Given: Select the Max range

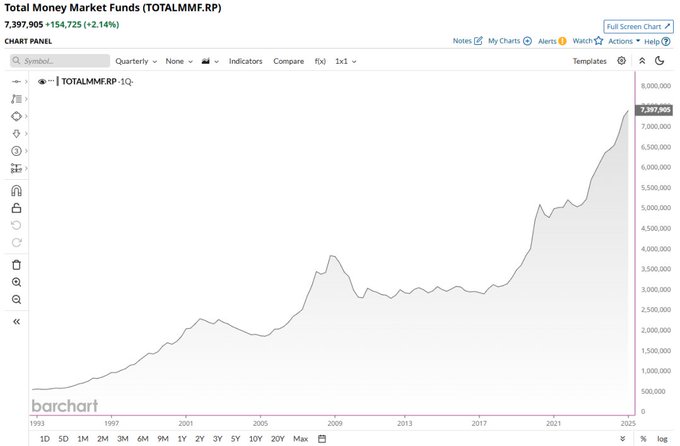Looking at the screenshot, I should tap(301, 439).
